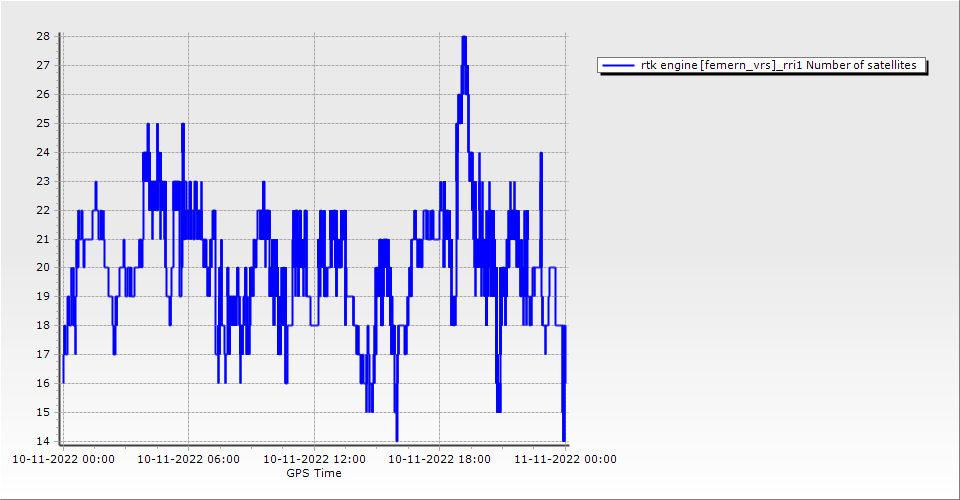
Task: Click the y-axis value 14 label
Action: (43, 441)
